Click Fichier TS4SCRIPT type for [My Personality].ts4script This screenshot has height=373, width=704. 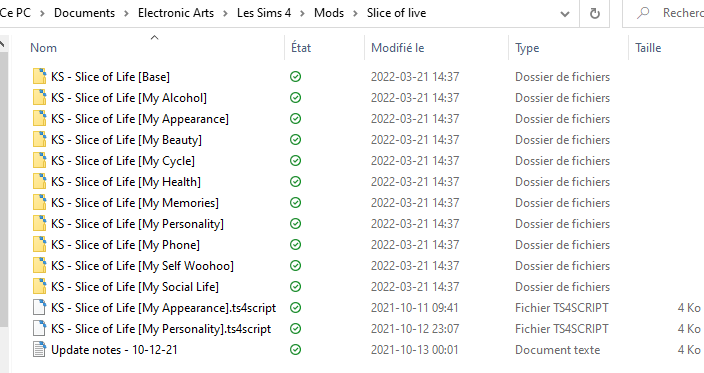click(562, 329)
